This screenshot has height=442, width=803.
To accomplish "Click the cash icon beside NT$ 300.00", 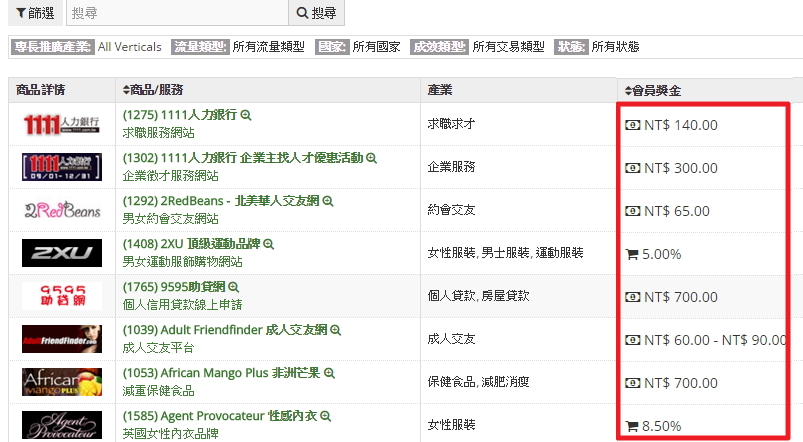I will coord(632,168).
